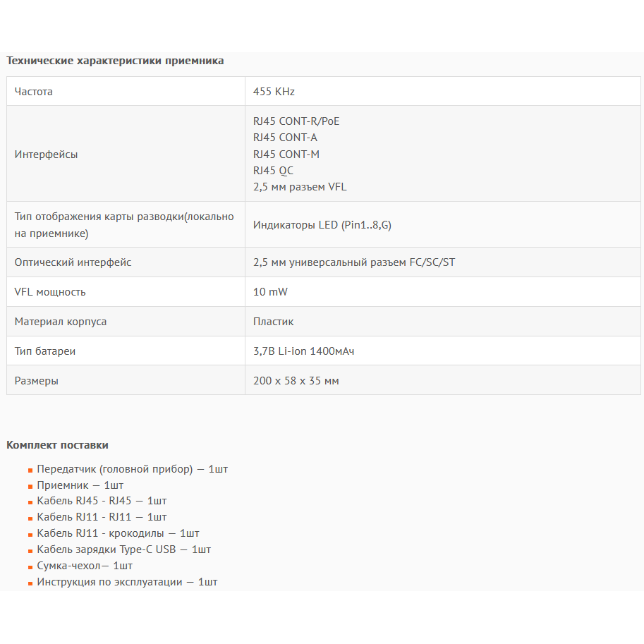The height and width of the screenshot is (644, 644).
Task: Click the bullet beside Инструкция по эксплуатации
Action: pos(29,583)
